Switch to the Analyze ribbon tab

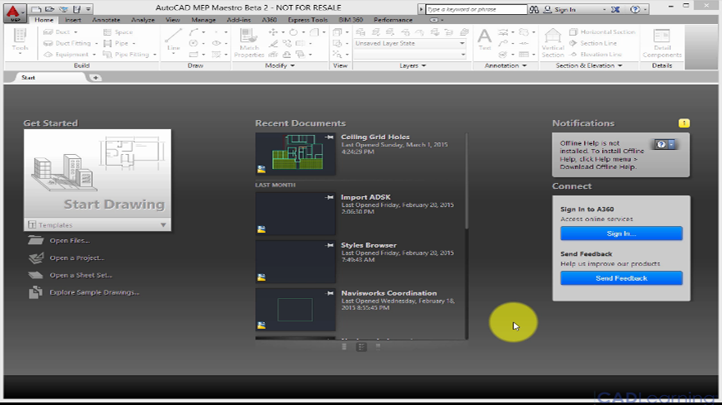tap(143, 20)
